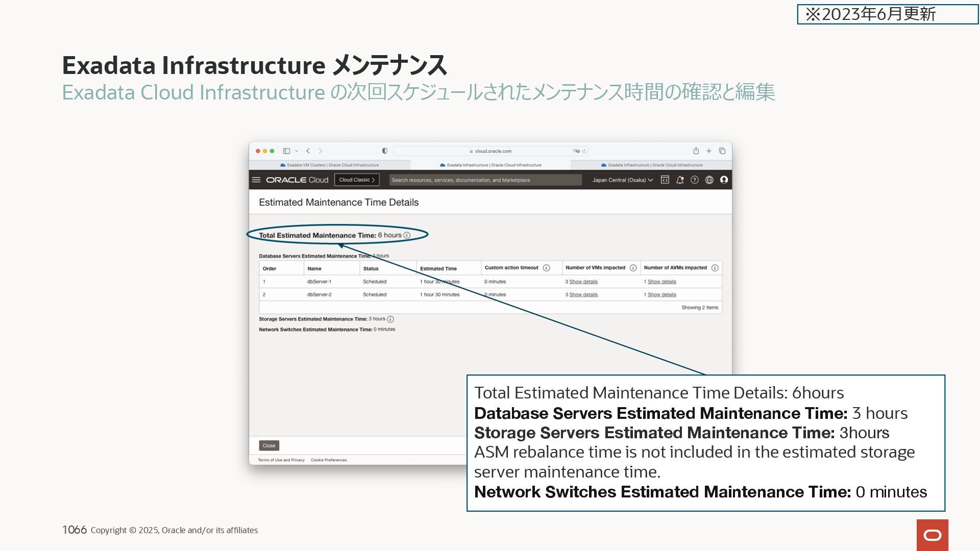The image size is (980, 551).
Task: Click the Custom action timeout info icon
Action: point(547,268)
